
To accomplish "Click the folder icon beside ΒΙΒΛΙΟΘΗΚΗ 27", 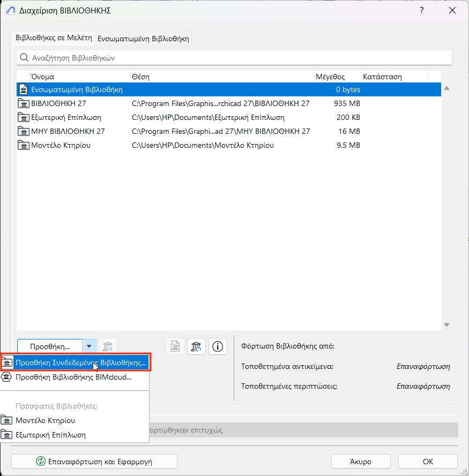I will tap(24, 103).
